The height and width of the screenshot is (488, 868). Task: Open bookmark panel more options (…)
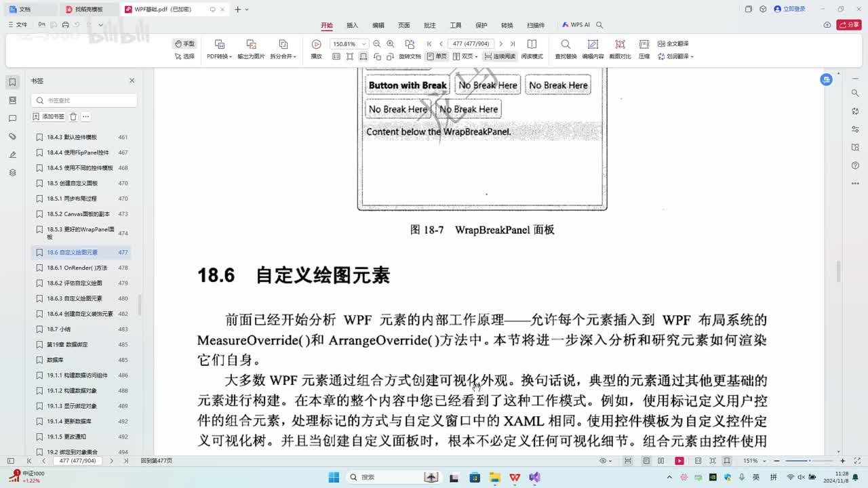[x=85, y=117]
